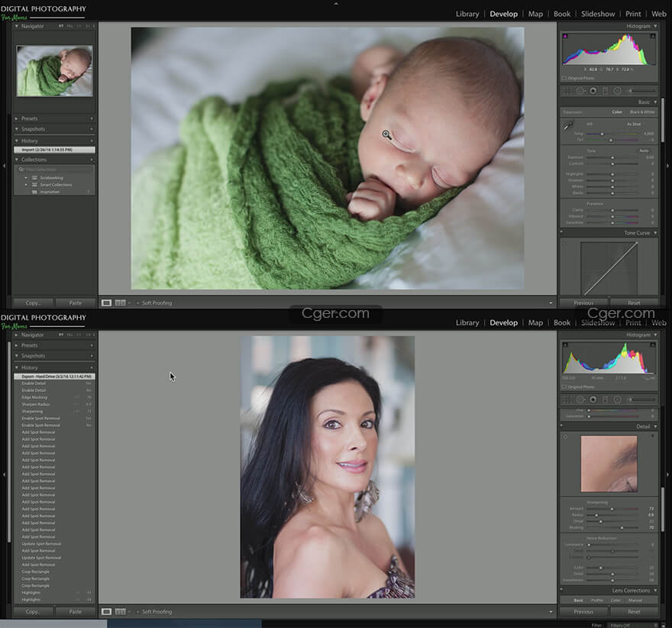Image resolution: width=672 pixels, height=628 pixels.
Task: Pick the White Balance eyedropper tool
Action: (568, 125)
